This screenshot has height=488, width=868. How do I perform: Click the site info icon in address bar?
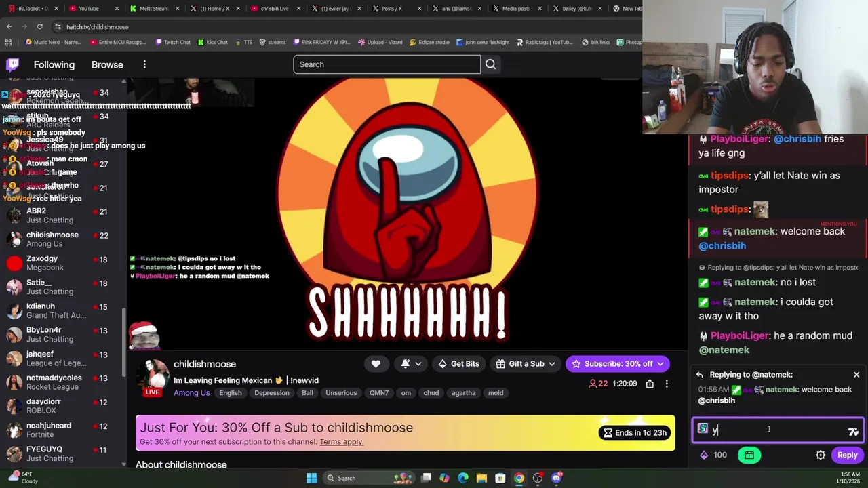58,26
